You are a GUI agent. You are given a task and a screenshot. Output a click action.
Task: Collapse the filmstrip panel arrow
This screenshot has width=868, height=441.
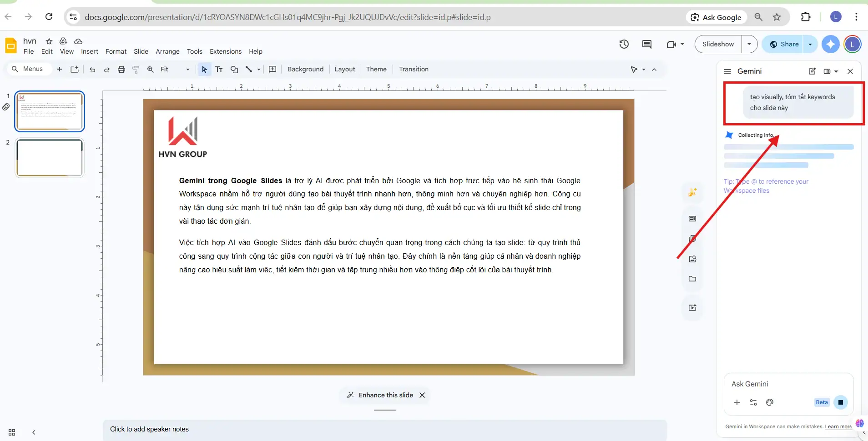click(x=34, y=432)
